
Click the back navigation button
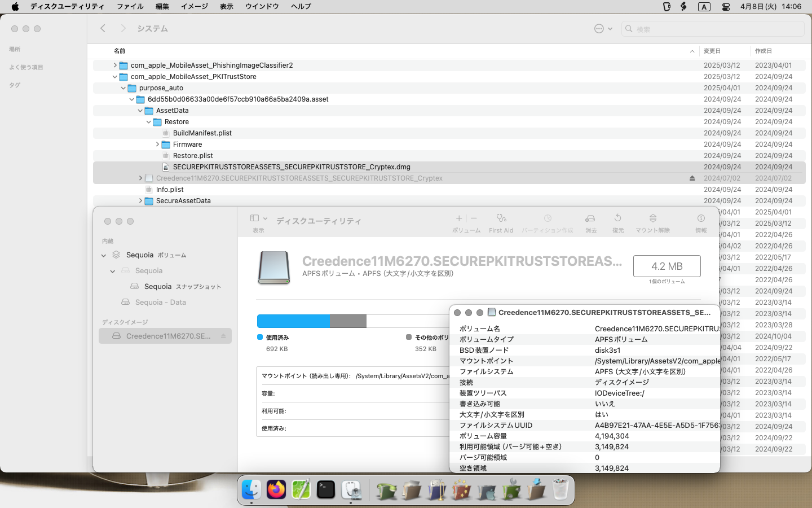coord(103,28)
